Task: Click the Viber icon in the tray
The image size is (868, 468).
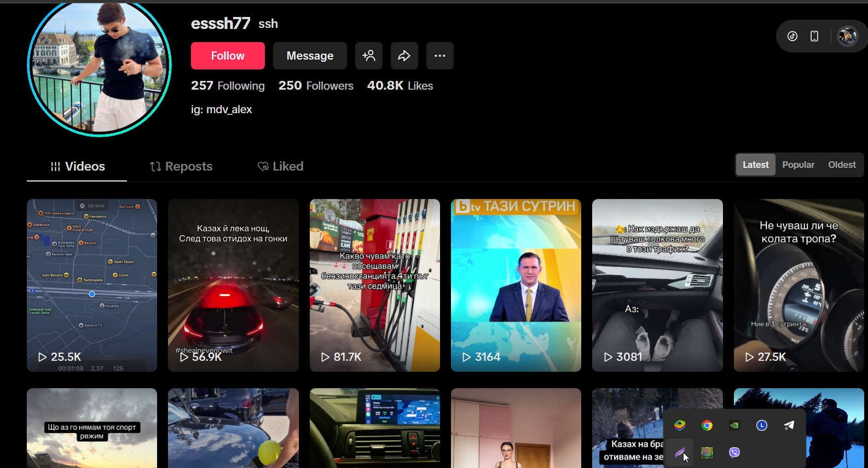Action: (x=734, y=452)
